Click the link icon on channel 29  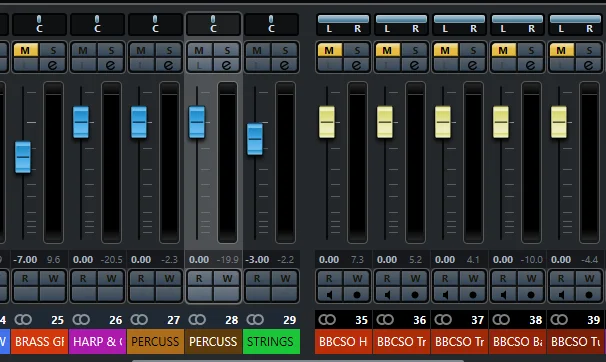coord(255,320)
